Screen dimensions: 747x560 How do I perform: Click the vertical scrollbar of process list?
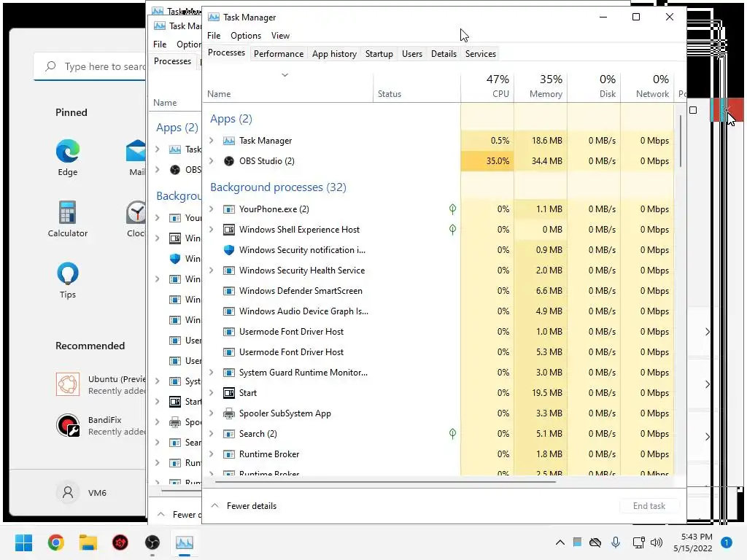pyautogui.click(x=681, y=141)
